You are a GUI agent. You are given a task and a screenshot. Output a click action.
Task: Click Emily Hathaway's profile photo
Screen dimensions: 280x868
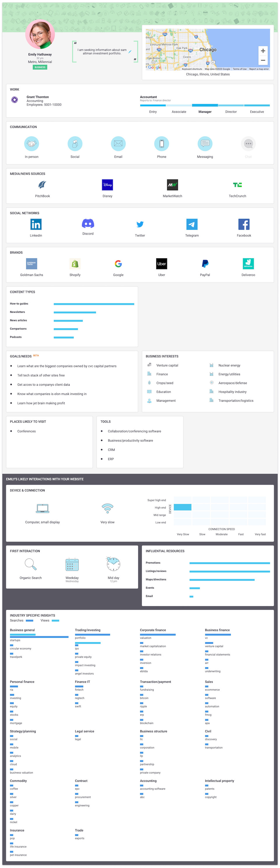click(x=40, y=34)
